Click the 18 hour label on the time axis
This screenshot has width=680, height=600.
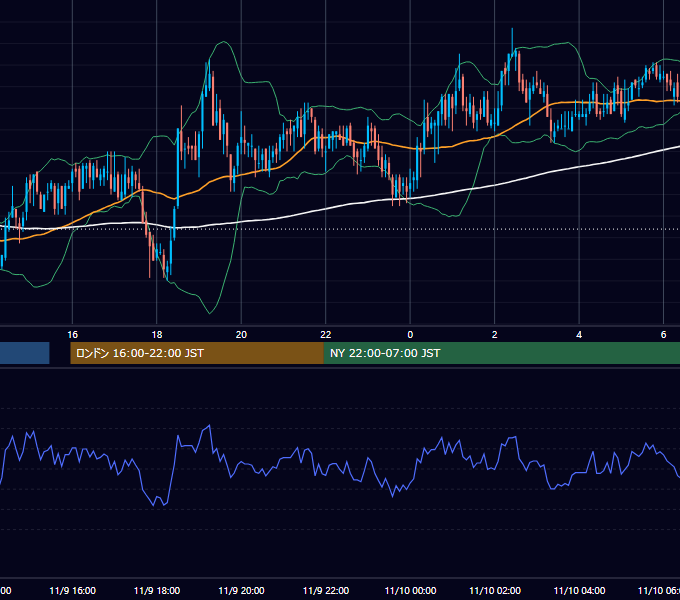coord(157,335)
